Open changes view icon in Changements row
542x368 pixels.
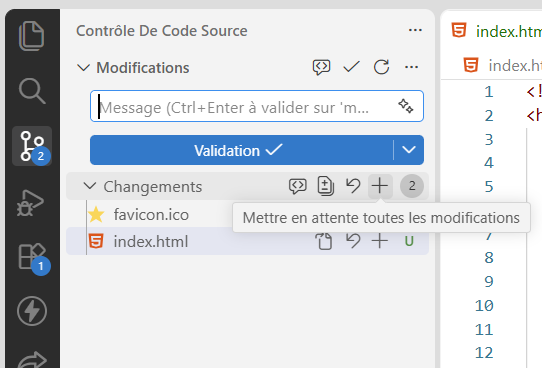(x=325, y=186)
